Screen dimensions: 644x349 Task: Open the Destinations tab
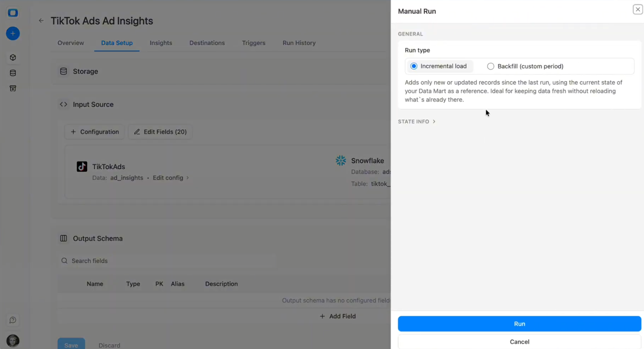click(207, 43)
